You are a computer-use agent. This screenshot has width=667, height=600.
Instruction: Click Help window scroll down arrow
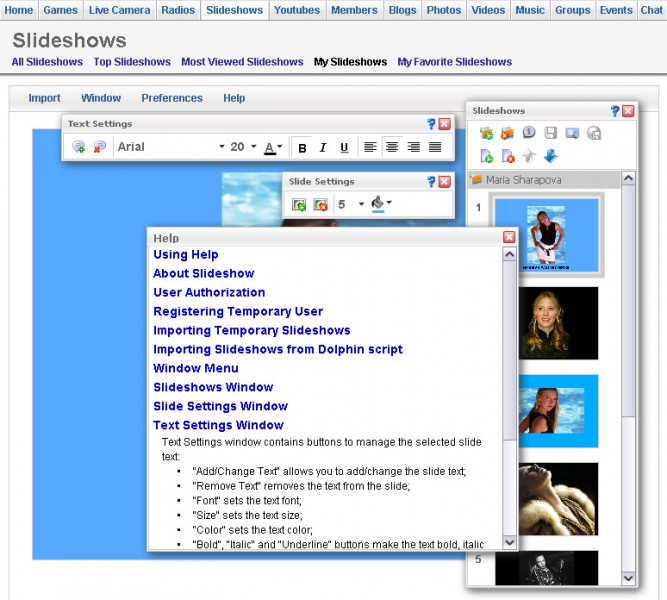pyautogui.click(x=509, y=542)
